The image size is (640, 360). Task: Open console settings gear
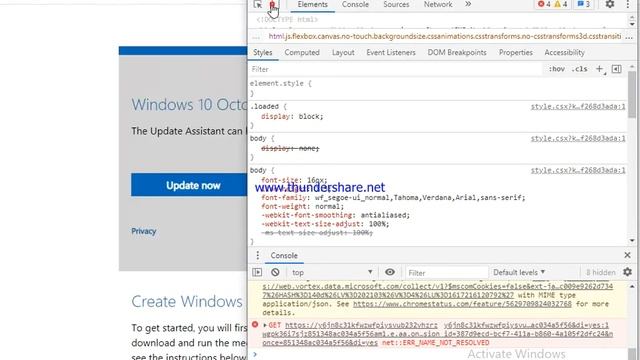[x=627, y=272]
